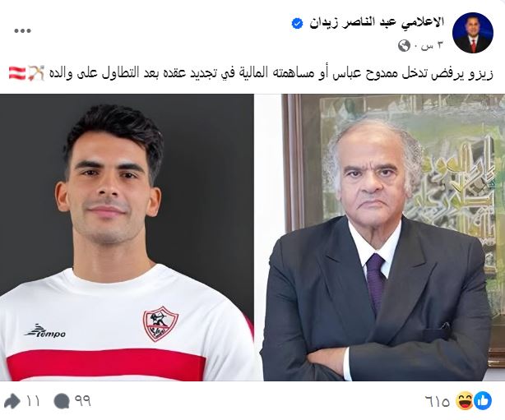505x420 pixels.
Task: Open the ١١ shares count
Action: [x=33, y=401]
